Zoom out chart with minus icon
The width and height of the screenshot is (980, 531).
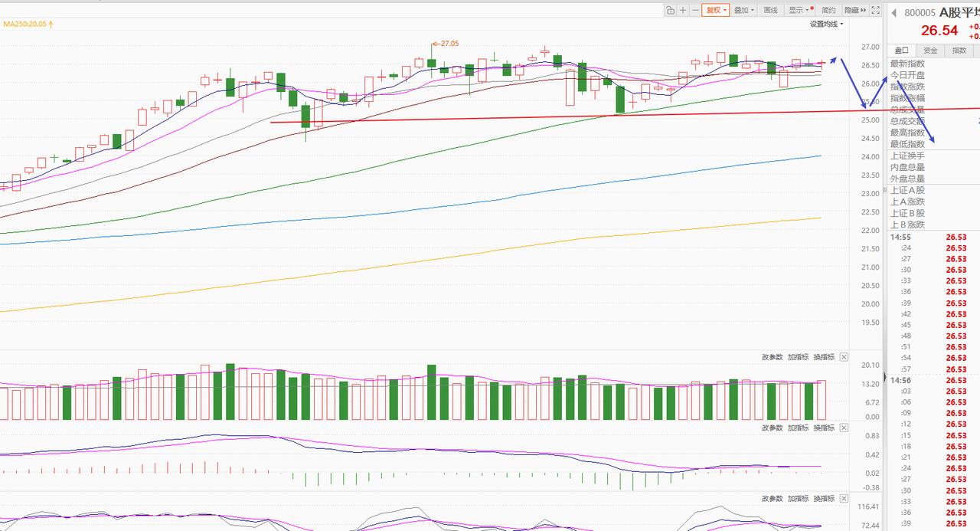point(695,10)
